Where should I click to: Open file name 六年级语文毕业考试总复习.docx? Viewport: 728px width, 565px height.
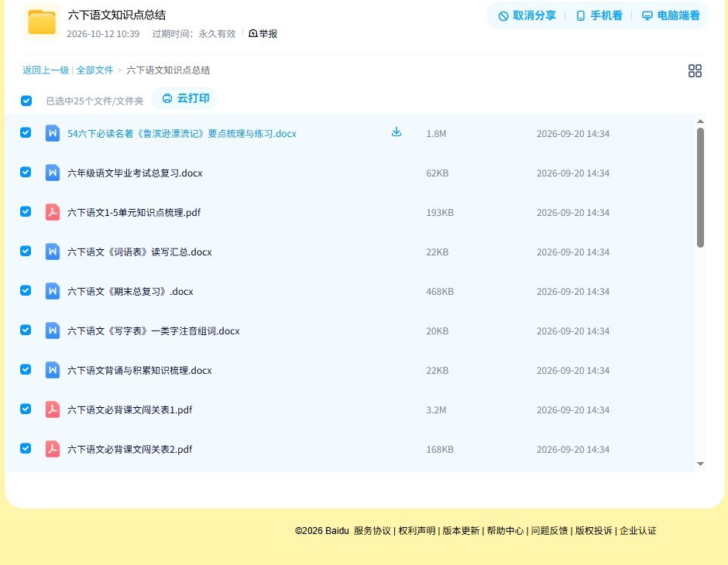tap(135, 173)
